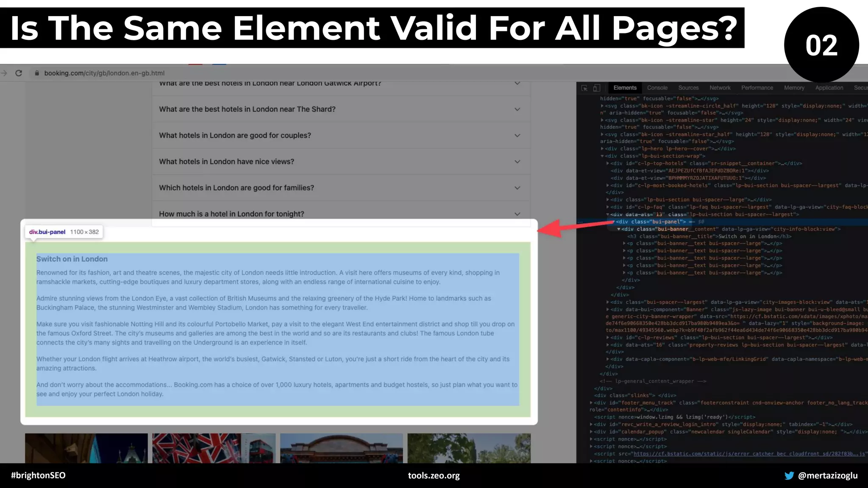Expand the FAQ on hotels good for couples

(x=517, y=136)
